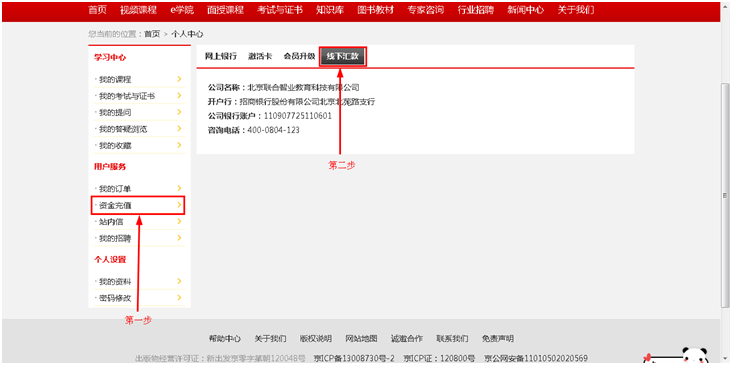Viewport: 732px width, 365px height.
Task: Go to e学院 in top navigation
Action: [x=182, y=10]
